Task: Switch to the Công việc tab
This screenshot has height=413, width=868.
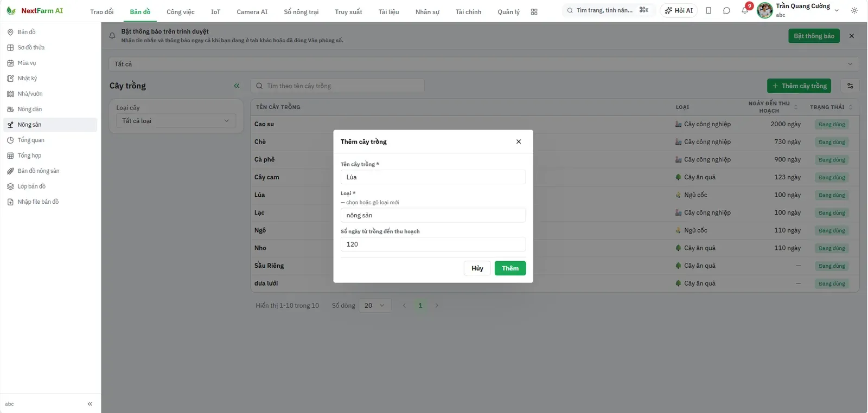Action: click(181, 12)
